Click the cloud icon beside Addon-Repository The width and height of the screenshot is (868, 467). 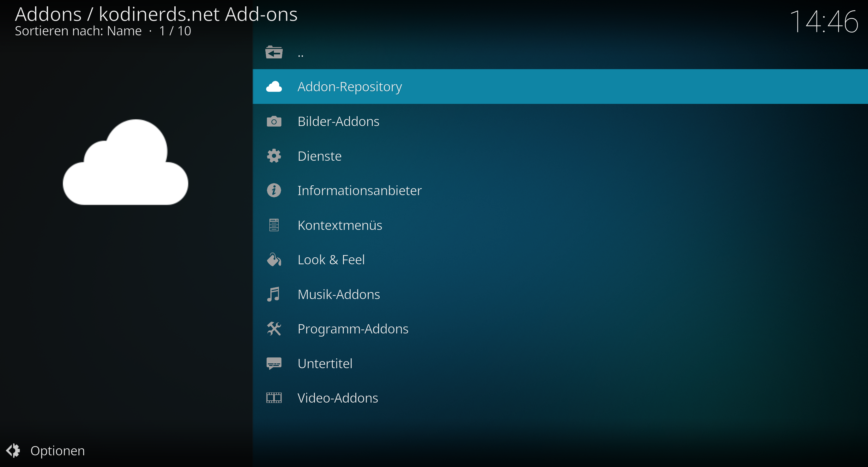274,87
